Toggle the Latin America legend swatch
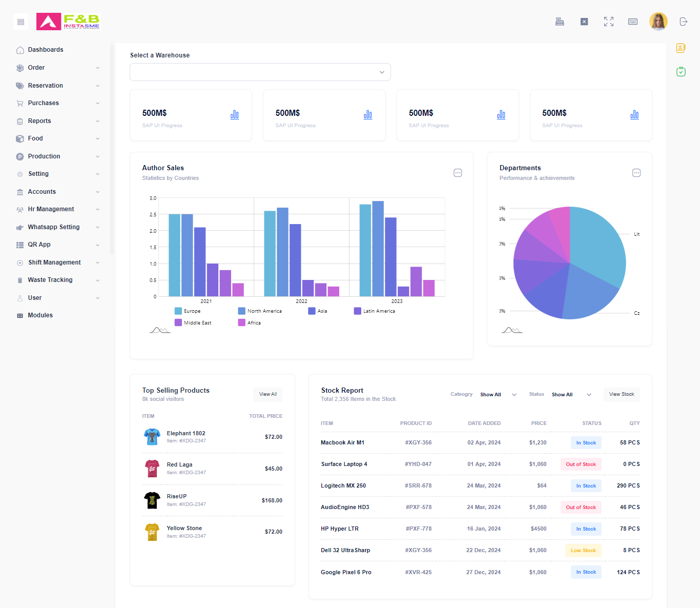The height and width of the screenshot is (608, 700). (x=358, y=311)
